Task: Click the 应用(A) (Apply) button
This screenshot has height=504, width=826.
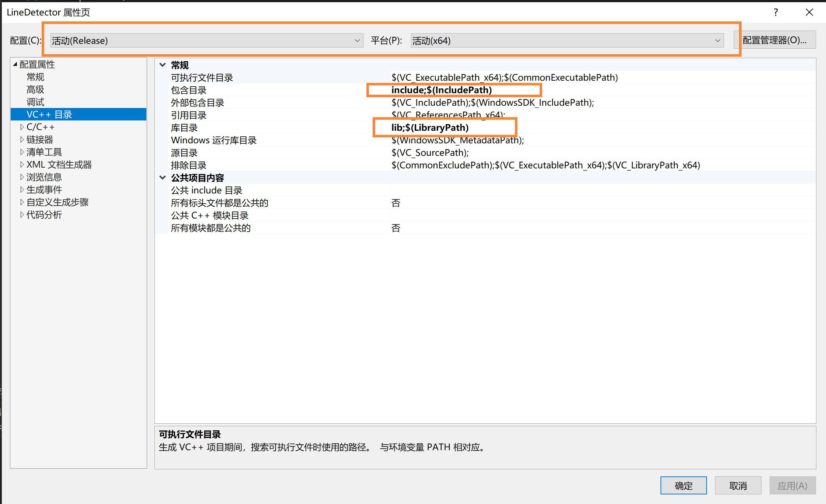Action: click(x=792, y=486)
